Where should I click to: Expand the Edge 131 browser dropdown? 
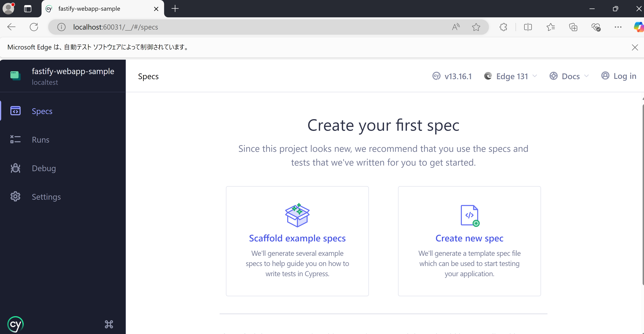[x=511, y=76]
